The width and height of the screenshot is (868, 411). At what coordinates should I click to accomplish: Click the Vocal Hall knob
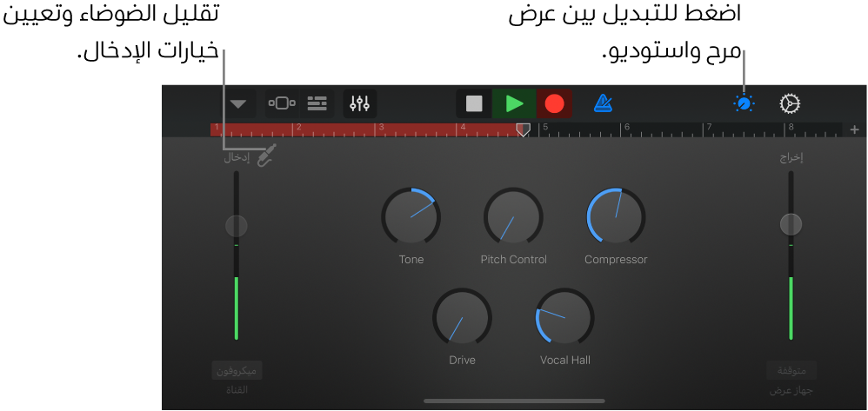point(564,317)
